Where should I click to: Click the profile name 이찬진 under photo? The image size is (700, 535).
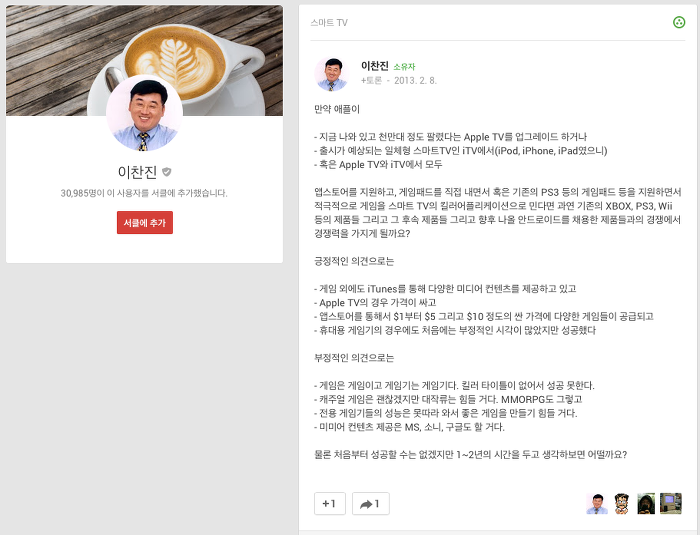(138, 172)
